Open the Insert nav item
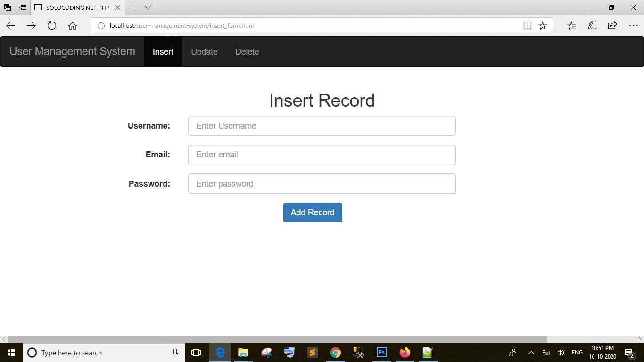Screen dimensions: 644x362 (163, 52)
